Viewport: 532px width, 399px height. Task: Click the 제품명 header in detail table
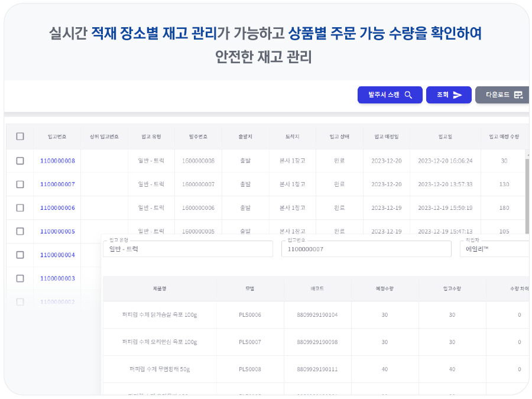coord(160,288)
